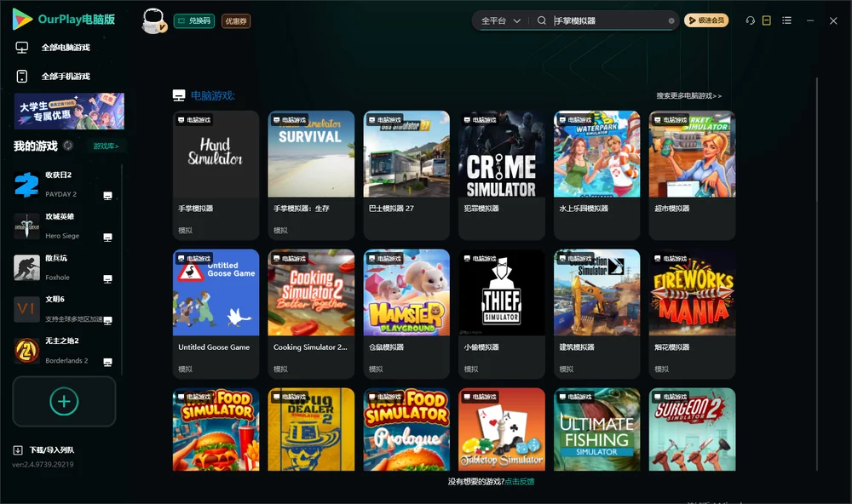
Task: Click 搜索更多电脑游戏>> link
Action: (688, 96)
